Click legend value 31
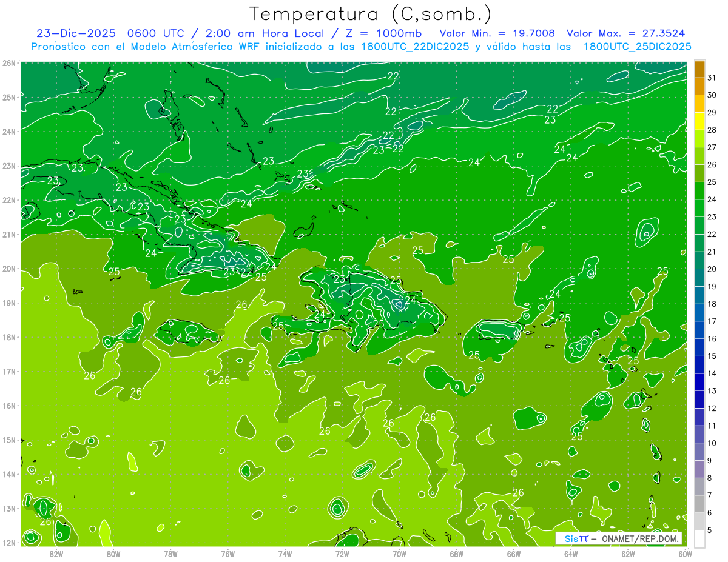 tap(712, 78)
